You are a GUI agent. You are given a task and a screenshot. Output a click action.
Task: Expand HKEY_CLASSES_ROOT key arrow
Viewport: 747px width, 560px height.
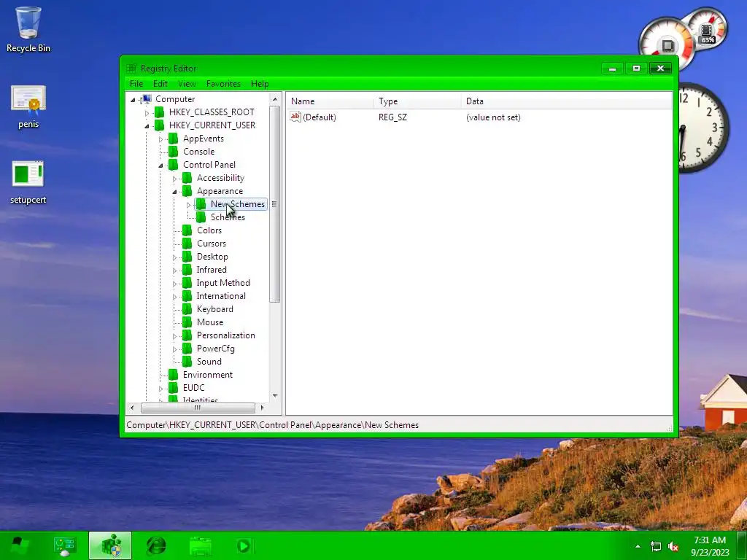147,113
